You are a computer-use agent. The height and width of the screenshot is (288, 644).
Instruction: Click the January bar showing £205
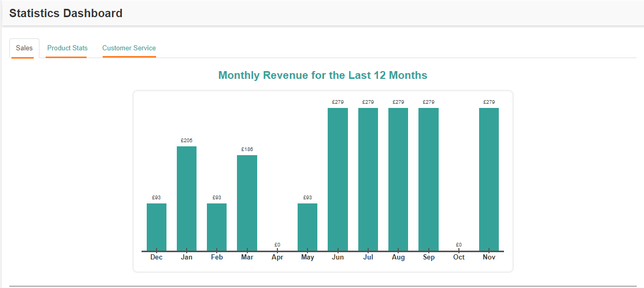point(187,199)
